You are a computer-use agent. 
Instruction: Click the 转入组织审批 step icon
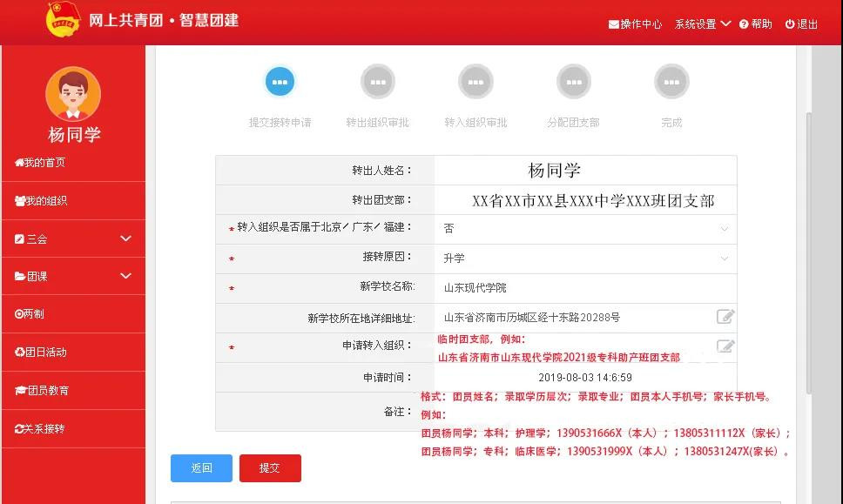tap(475, 82)
